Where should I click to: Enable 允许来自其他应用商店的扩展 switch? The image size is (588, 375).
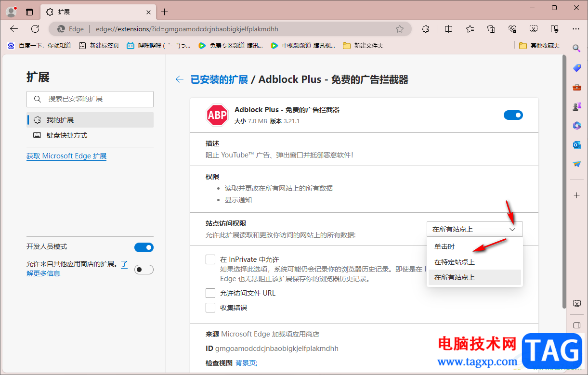144,270
